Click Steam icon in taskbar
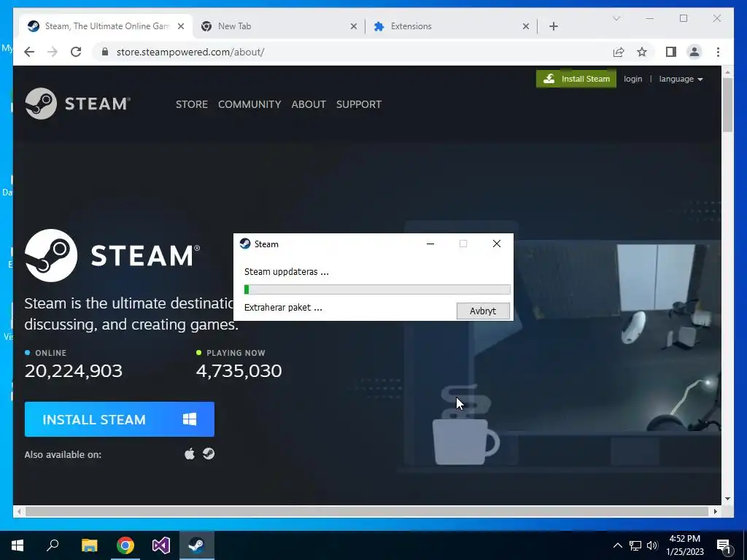747x560 pixels. [197, 545]
